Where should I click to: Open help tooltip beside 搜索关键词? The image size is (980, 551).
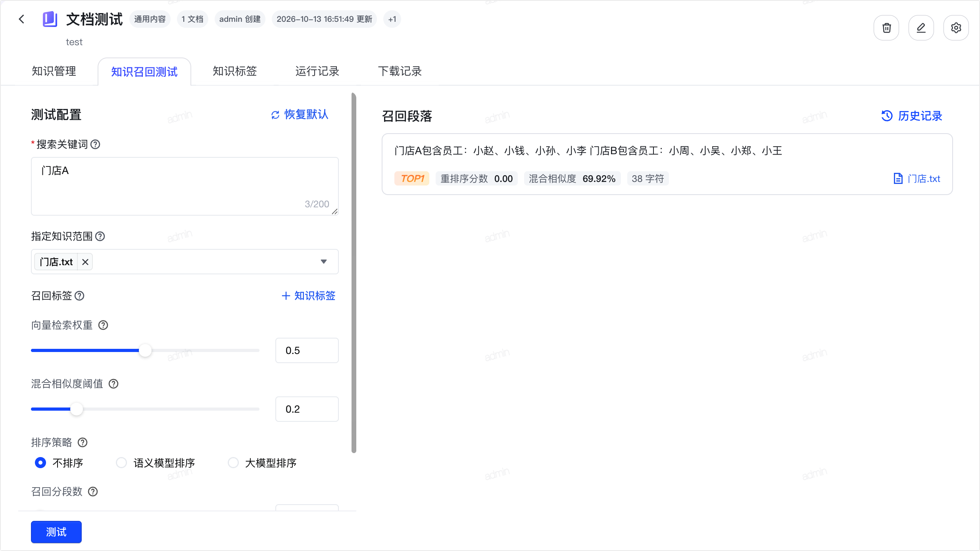pyautogui.click(x=95, y=144)
